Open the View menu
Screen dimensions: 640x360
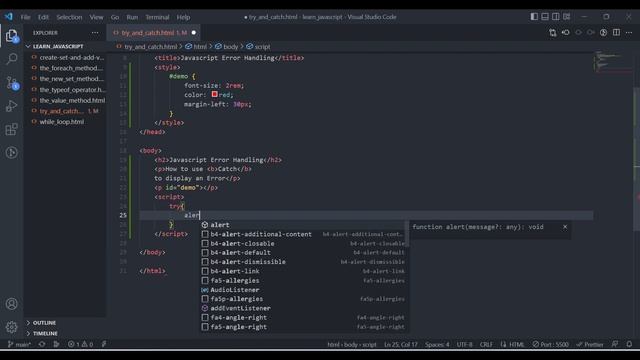tap(96, 17)
